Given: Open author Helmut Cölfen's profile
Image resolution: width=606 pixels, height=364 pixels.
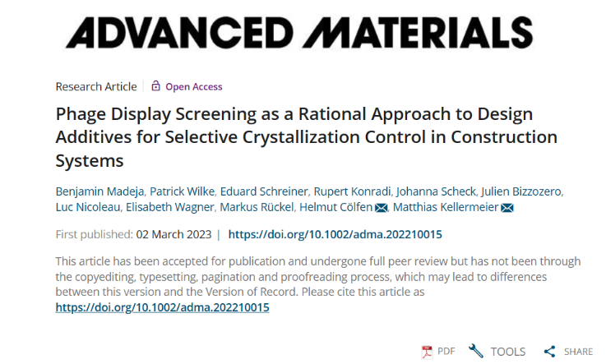Looking at the screenshot, I should pyautogui.click(x=335, y=207).
